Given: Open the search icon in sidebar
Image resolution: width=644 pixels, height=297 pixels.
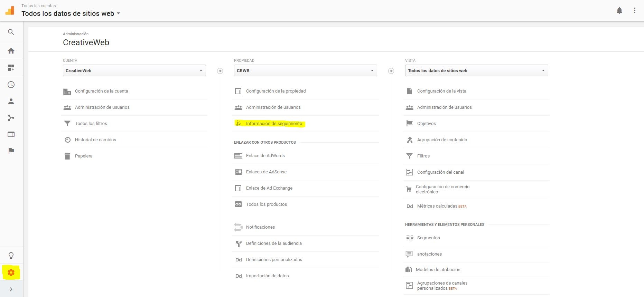Looking at the screenshot, I should click(11, 32).
